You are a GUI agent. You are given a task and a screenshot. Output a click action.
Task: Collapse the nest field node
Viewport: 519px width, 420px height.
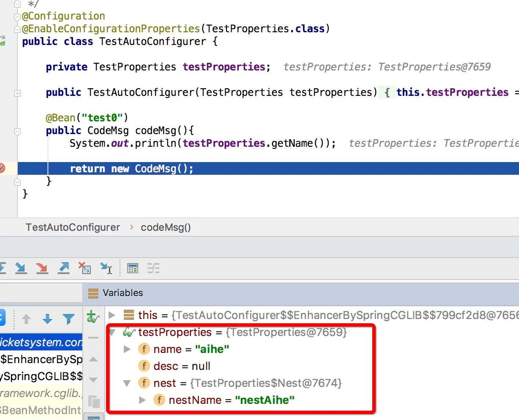pos(127,384)
